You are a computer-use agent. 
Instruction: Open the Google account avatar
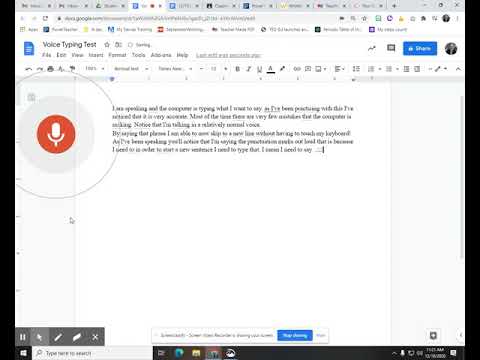451,49
